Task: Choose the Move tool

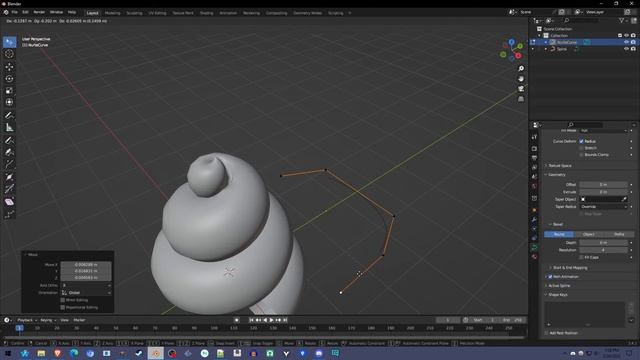Action: pyautogui.click(x=9, y=67)
